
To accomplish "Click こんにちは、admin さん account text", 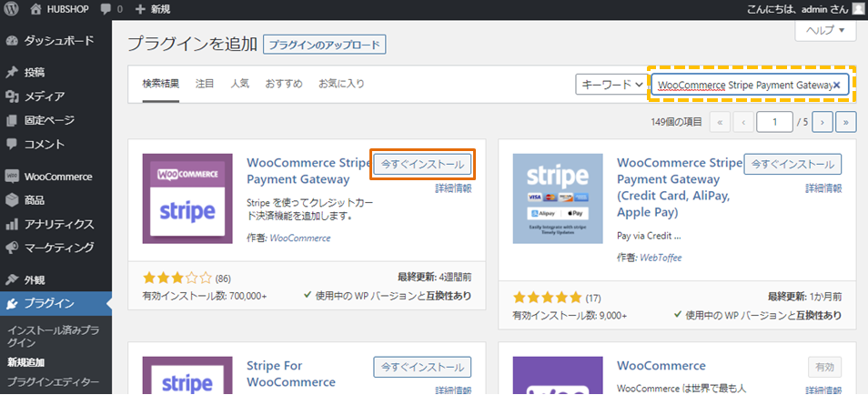I will pyautogui.click(x=797, y=9).
